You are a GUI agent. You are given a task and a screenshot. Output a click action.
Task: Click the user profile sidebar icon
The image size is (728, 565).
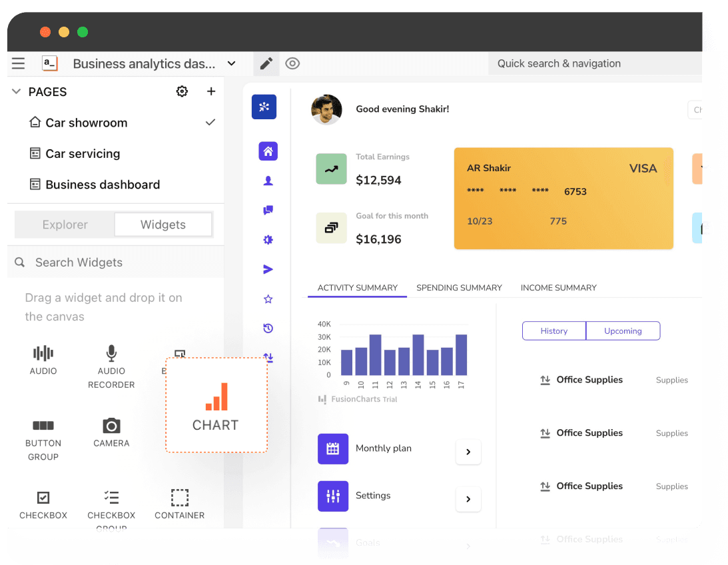[x=268, y=181]
